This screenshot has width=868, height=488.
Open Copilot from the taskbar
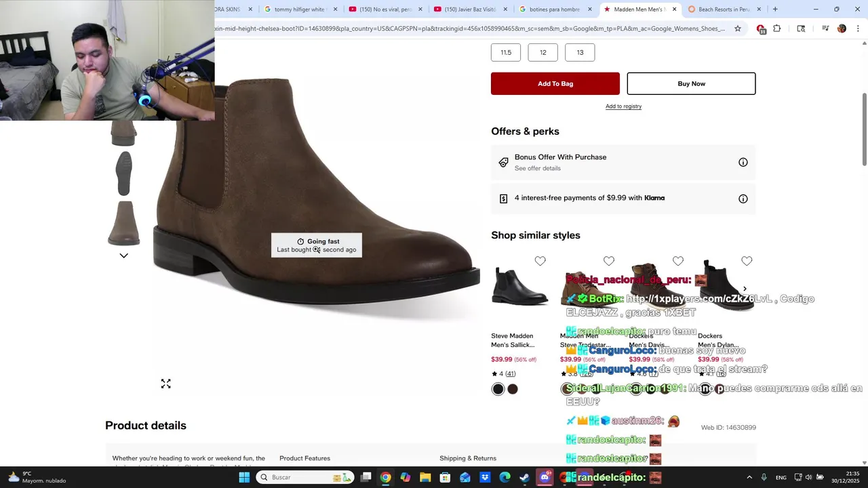(x=406, y=477)
